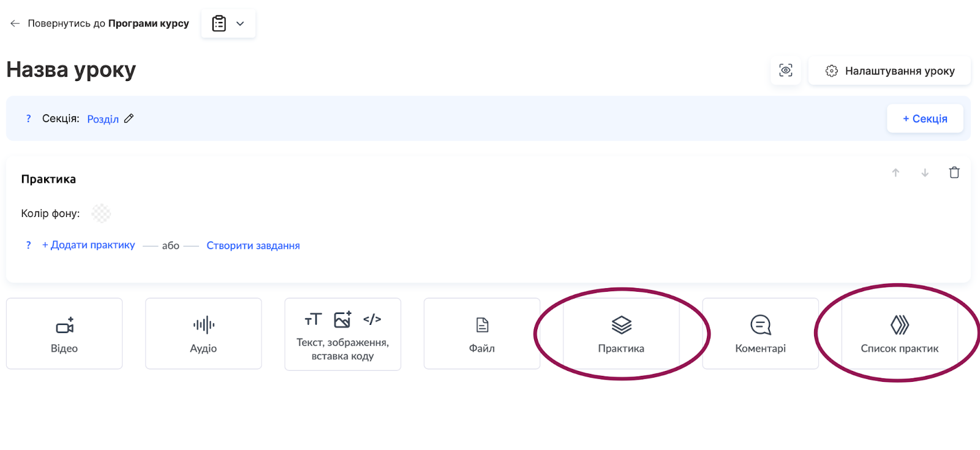Click the help question mark beside Секція
The height and width of the screenshot is (450, 980).
28,118
